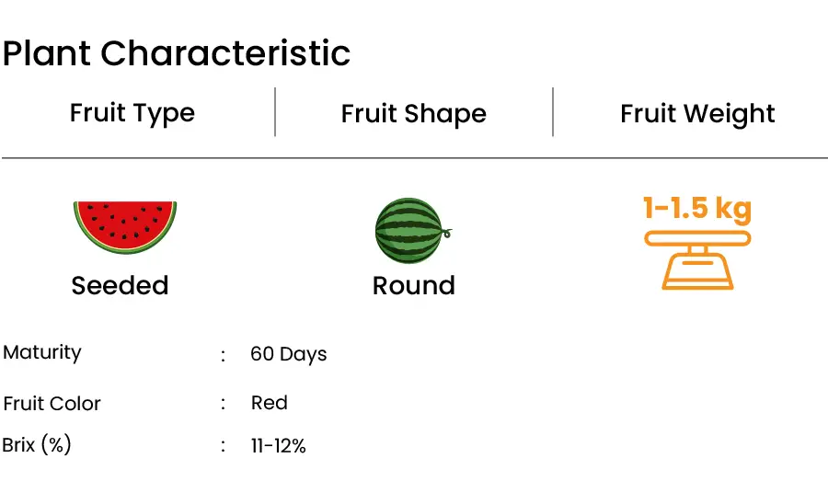Image resolution: width=828 pixels, height=504 pixels.
Task: Click the Maturity row label
Action: coord(42,352)
